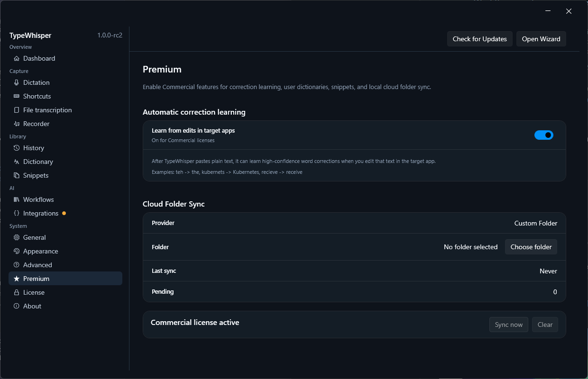Click the About info icon
588x379 pixels.
[17, 306]
